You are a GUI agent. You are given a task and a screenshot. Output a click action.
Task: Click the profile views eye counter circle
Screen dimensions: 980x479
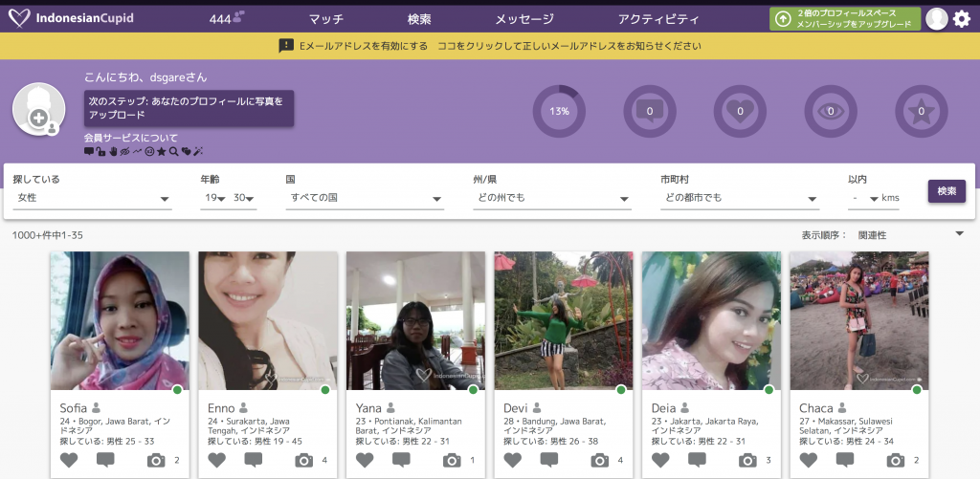[x=831, y=111]
